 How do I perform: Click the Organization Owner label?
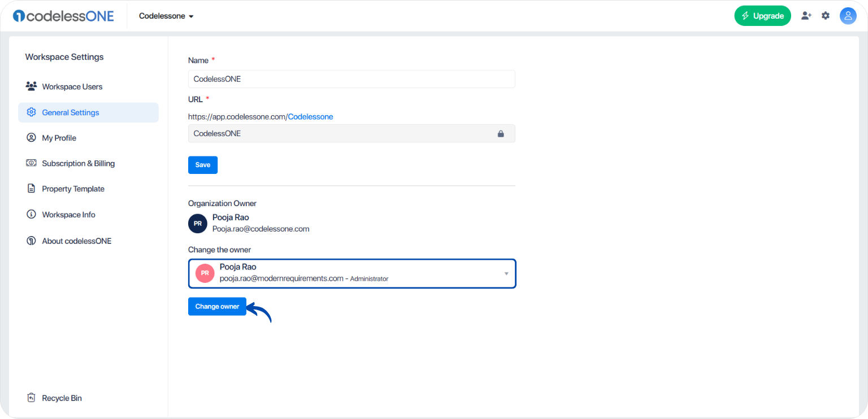pyautogui.click(x=222, y=203)
